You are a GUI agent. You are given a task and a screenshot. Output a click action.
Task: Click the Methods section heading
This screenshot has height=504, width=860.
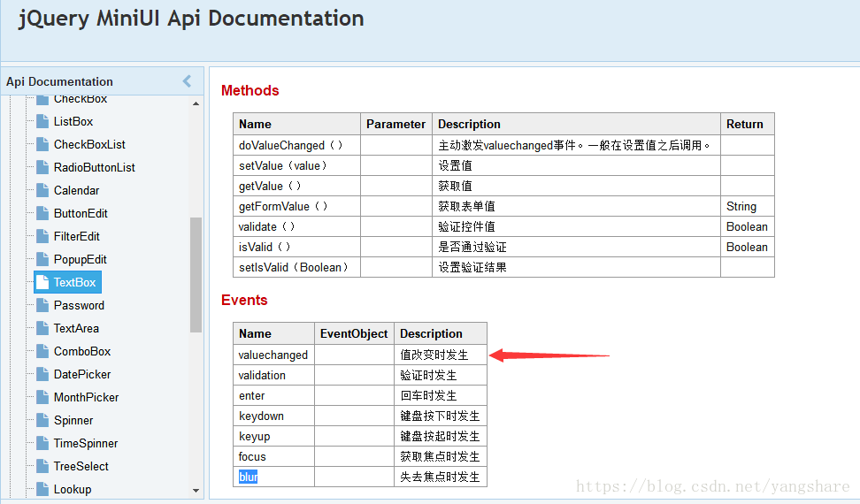click(250, 90)
